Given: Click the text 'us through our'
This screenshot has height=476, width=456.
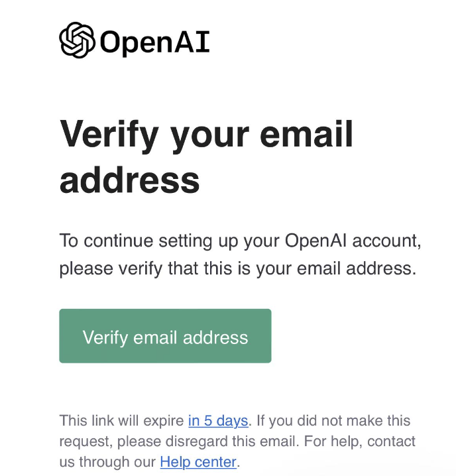Looking at the screenshot, I should tap(107, 462).
